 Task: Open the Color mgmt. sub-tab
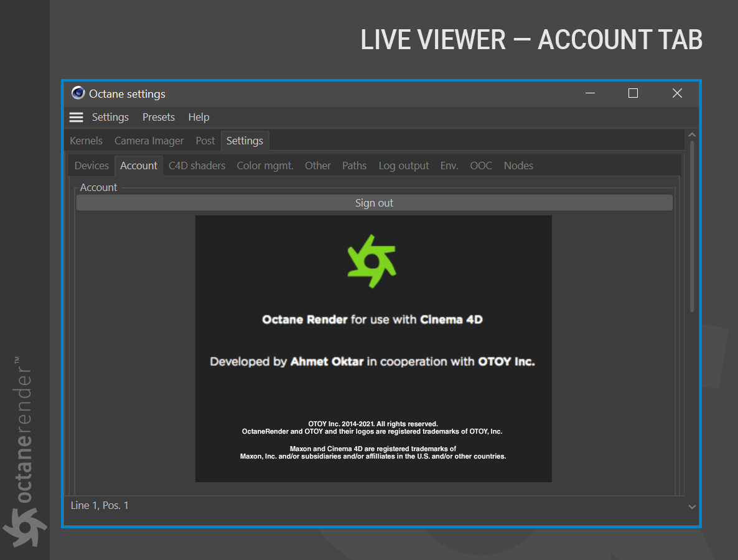coord(265,166)
